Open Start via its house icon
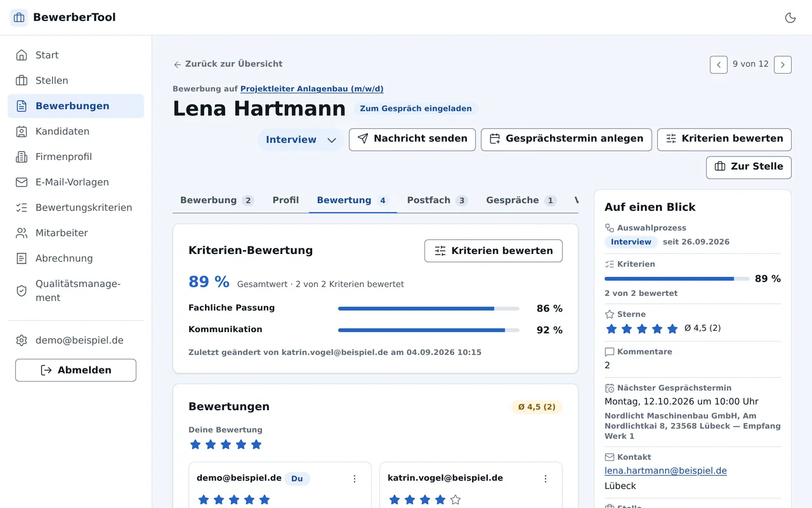The height and width of the screenshot is (508, 812). 22,55
